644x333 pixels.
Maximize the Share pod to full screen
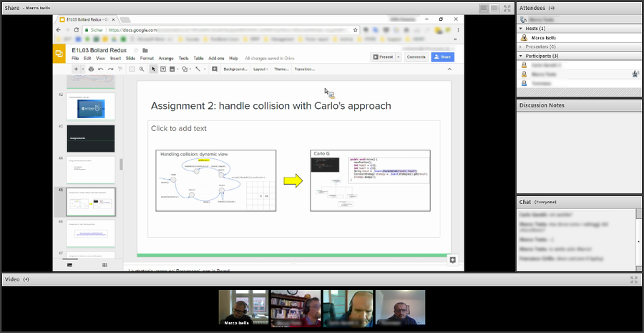click(x=507, y=8)
